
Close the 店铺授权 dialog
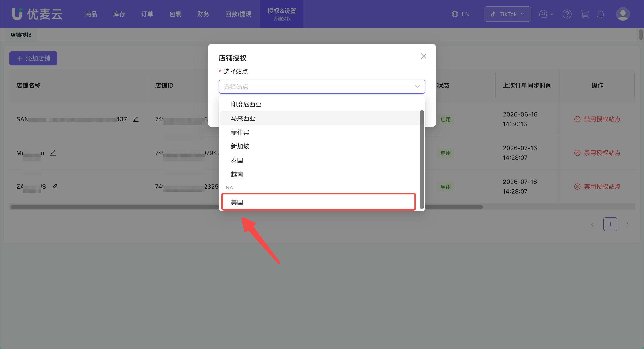(x=423, y=56)
